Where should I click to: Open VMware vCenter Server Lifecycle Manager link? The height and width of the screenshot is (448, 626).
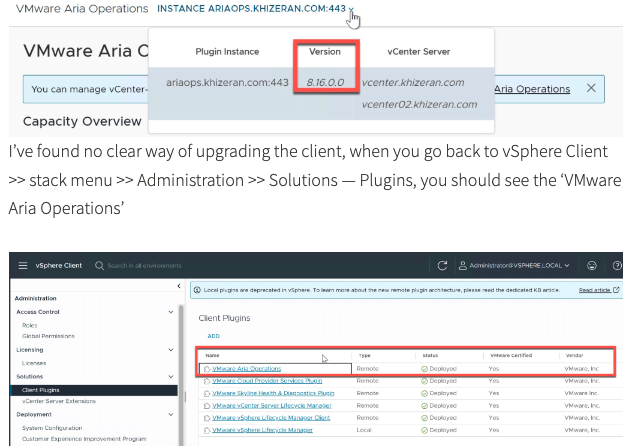pos(272,406)
